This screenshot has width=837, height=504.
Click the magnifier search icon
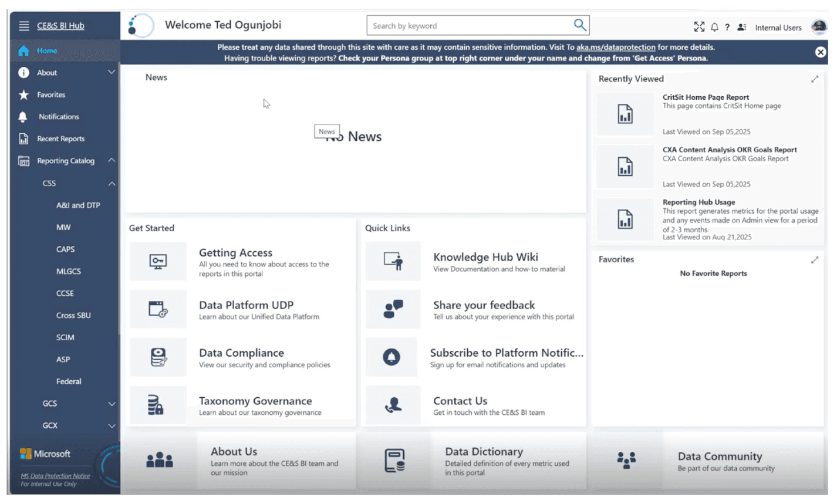pos(579,25)
